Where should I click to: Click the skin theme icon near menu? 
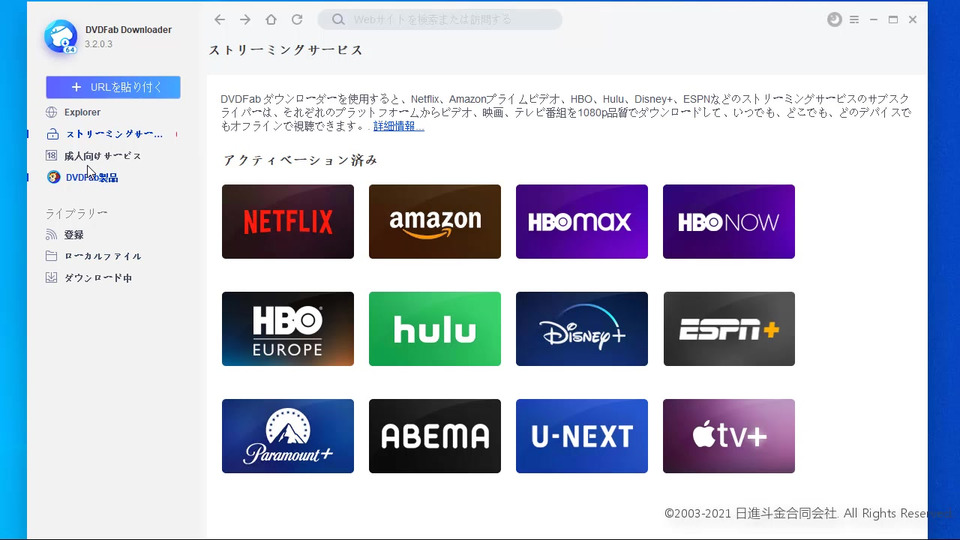834,20
